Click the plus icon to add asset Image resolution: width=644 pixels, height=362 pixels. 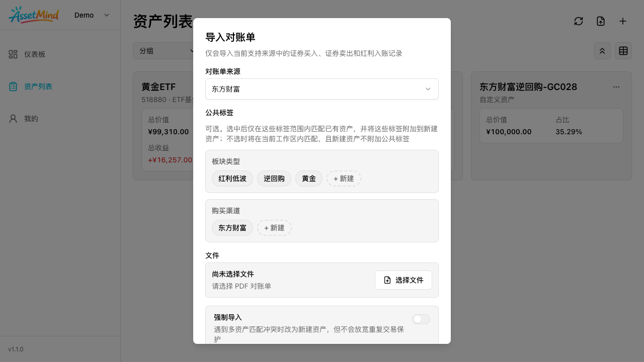click(623, 21)
